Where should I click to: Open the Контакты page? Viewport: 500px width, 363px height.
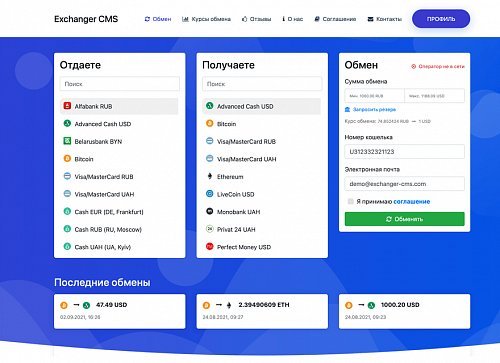tap(385, 19)
